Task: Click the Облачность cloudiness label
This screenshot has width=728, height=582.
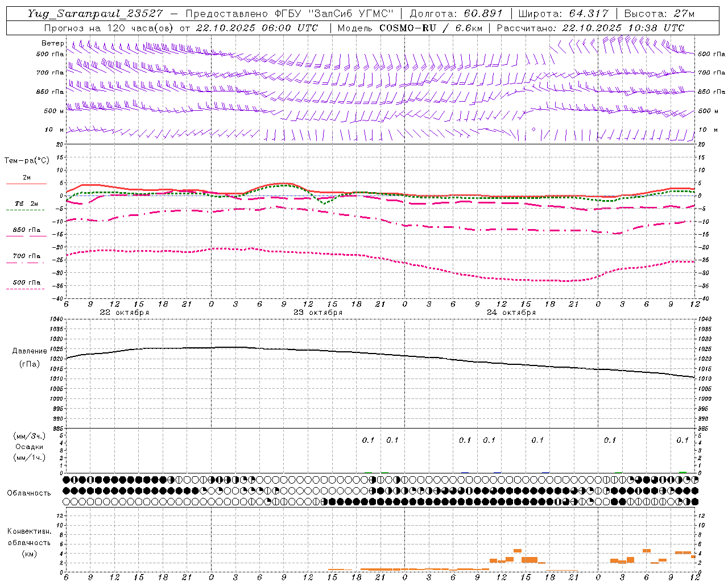Action: 29,493
